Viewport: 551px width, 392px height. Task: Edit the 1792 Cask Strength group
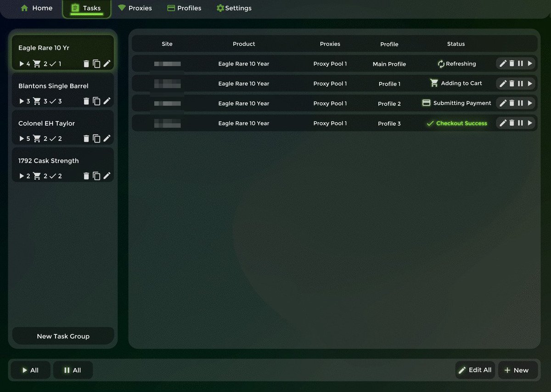tap(107, 176)
